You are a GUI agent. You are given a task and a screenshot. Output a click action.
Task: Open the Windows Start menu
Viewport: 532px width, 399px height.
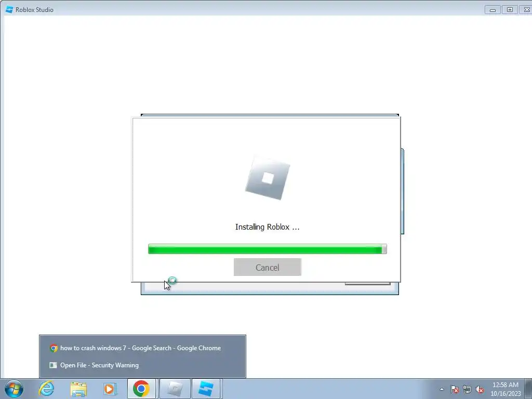coord(14,389)
